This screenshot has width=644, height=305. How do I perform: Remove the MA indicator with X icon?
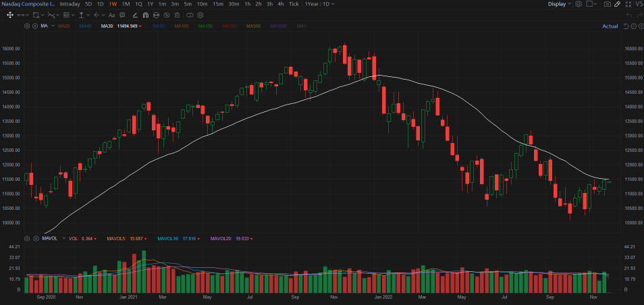coord(35,26)
